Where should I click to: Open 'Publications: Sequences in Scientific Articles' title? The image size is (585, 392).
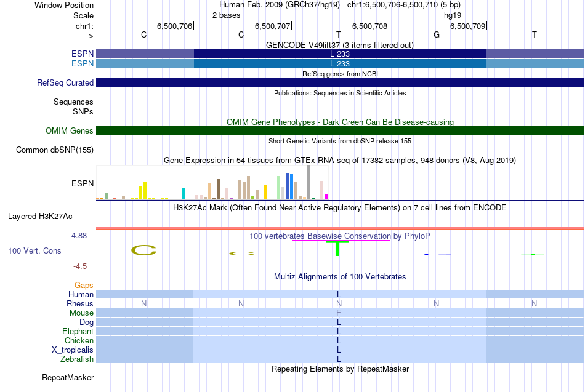[340, 93]
